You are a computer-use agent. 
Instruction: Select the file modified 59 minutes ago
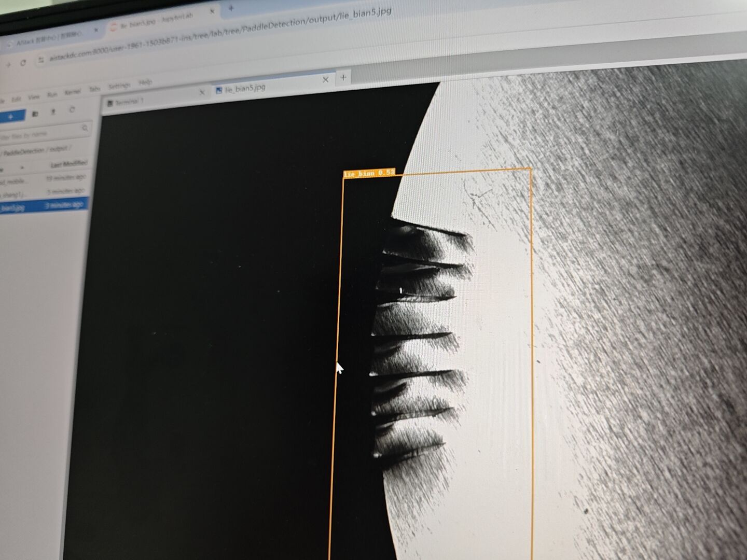coord(44,179)
